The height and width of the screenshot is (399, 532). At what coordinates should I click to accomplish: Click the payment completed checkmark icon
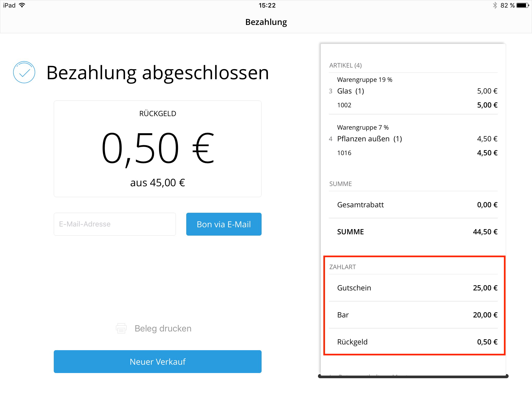click(x=24, y=72)
